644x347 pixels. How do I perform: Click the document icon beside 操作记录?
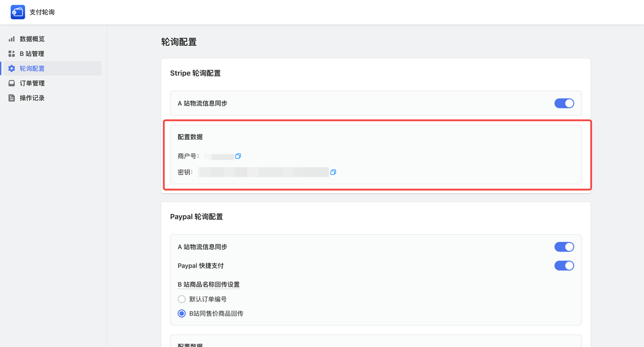(12, 98)
